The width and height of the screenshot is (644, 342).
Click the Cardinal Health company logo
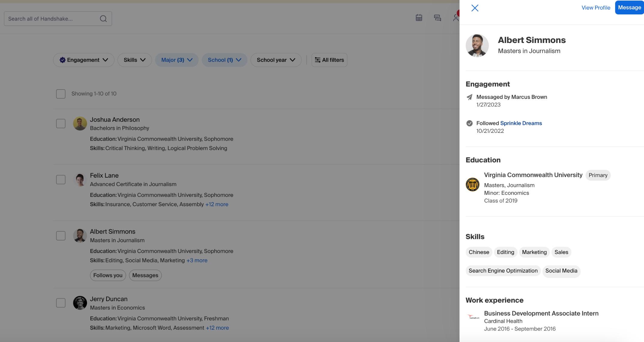click(x=473, y=317)
